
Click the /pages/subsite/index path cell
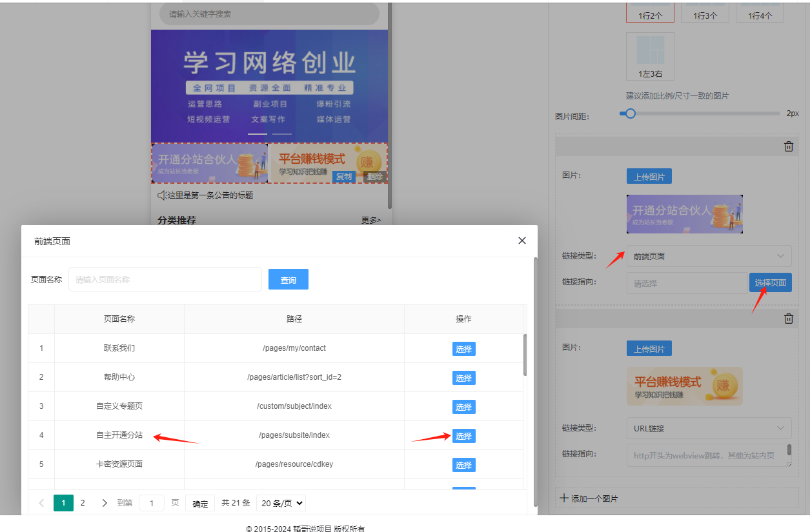[x=294, y=435]
